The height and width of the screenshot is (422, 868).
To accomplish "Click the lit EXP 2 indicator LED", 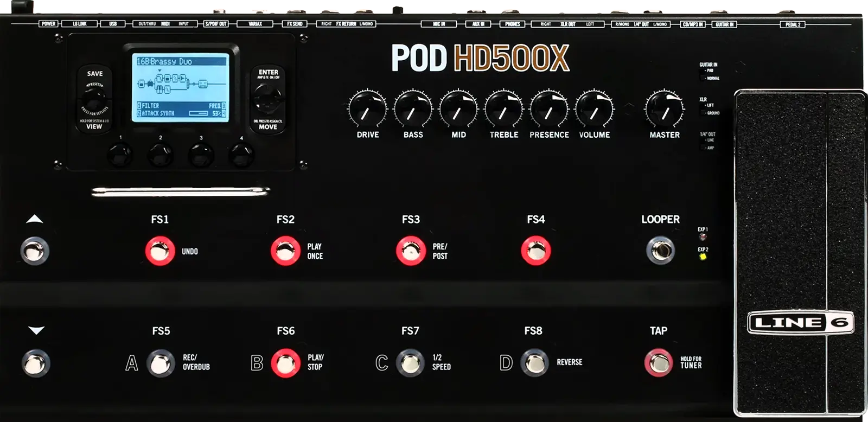I will (703, 257).
